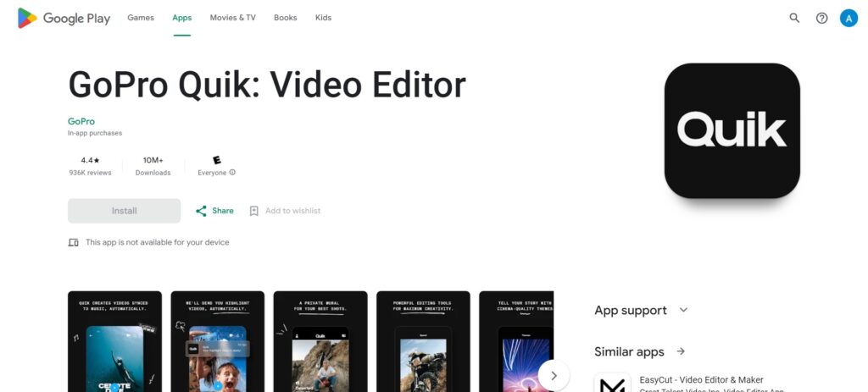
Task: Click the Add to wishlist bookmark icon
Action: (x=254, y=211)
